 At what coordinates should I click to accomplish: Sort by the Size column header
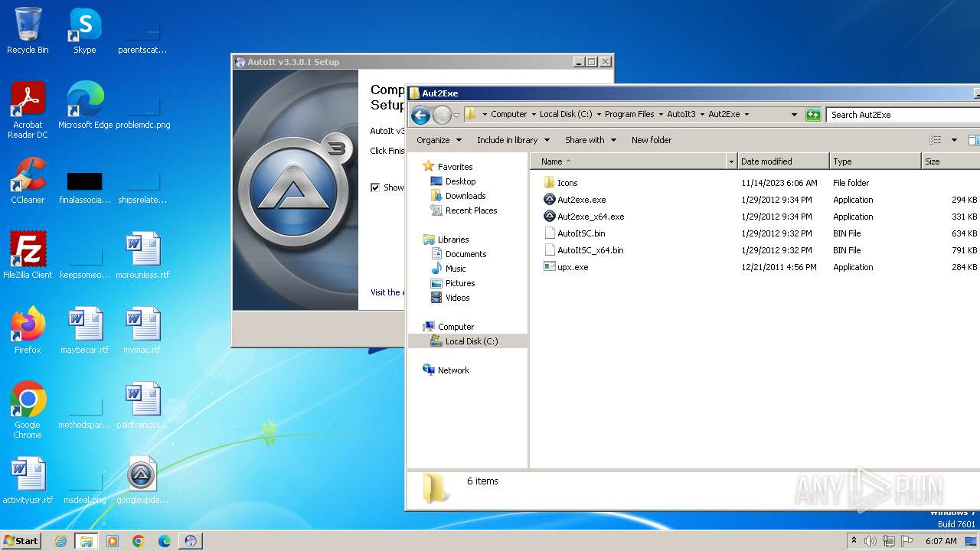[x=951, y=161]
